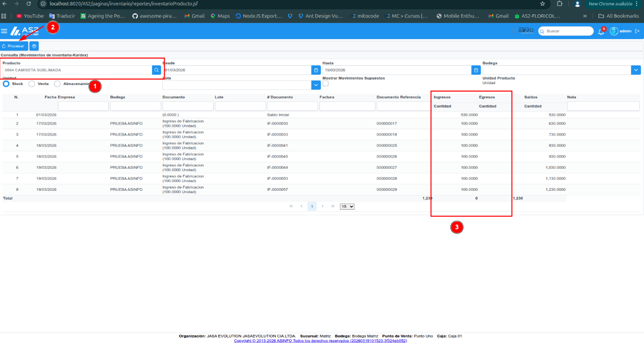
Task: Expand the Lote dropdown
Action: tap(316, 85)
